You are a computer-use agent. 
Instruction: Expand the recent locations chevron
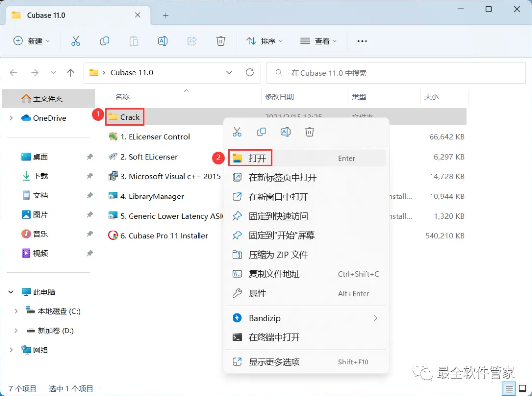53,72
